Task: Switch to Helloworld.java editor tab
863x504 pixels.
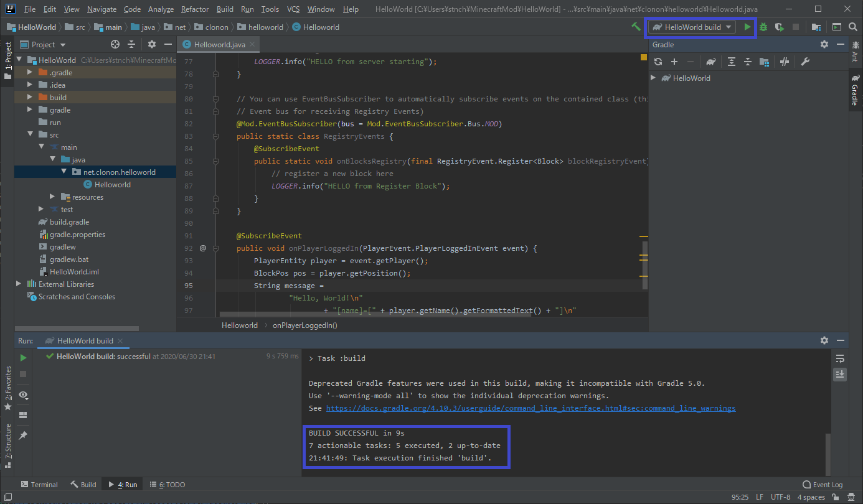Action: pyautogui.click(x=219, y=45)
